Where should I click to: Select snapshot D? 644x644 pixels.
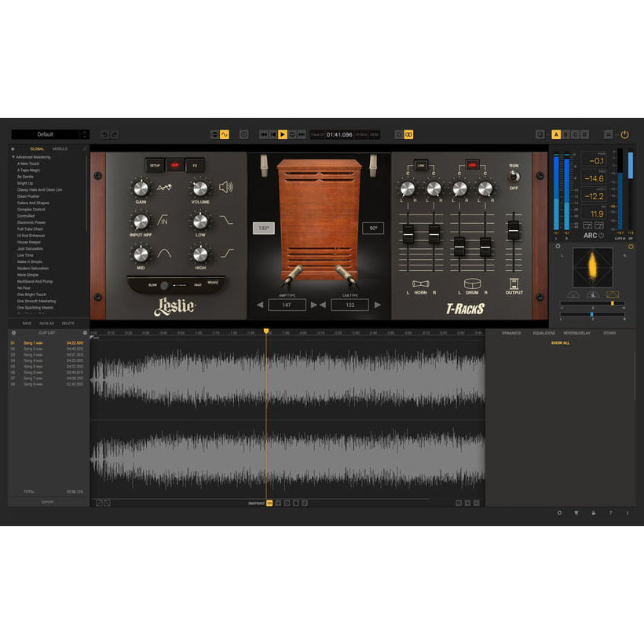coord(585,134)
